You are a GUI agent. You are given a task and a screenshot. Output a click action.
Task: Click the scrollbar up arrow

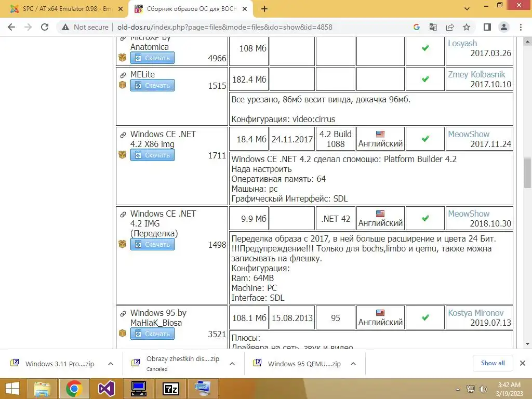[527, 42]
